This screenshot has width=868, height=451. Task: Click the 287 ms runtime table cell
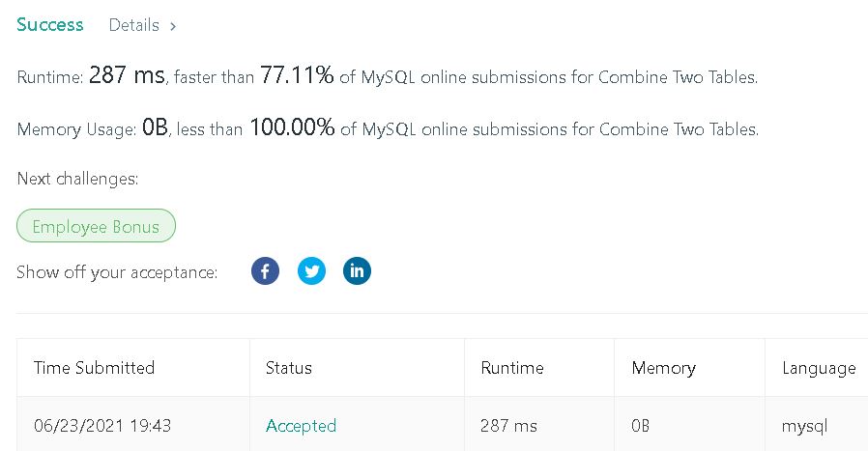(x=508, y=426)
